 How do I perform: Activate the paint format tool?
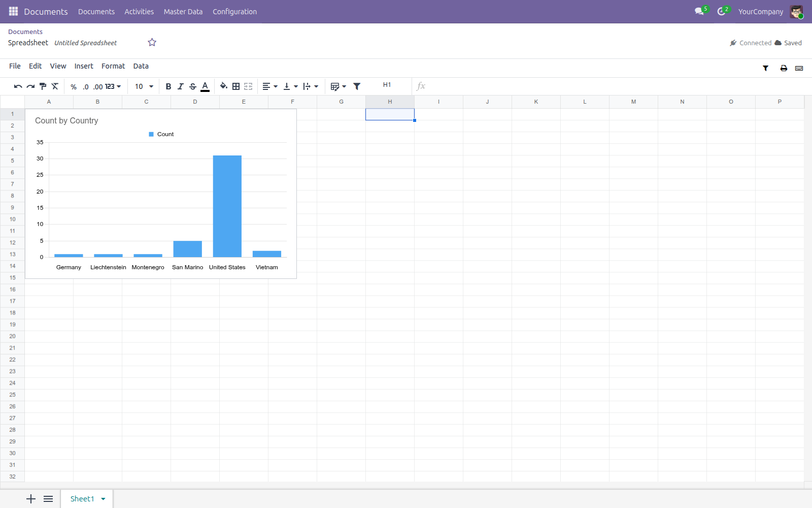[x=43, y=86]
